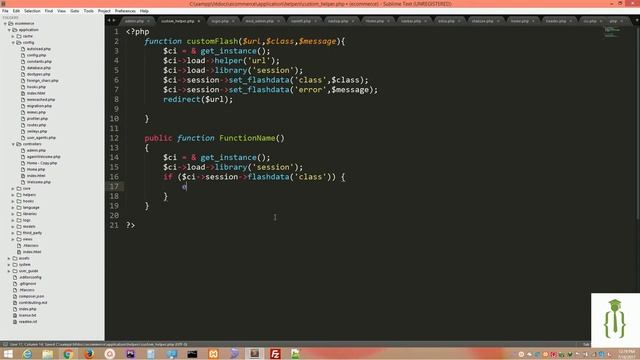The image size is (640, 360).
Task: Open FileZilla from the taskbar
Action: [275, 354]
